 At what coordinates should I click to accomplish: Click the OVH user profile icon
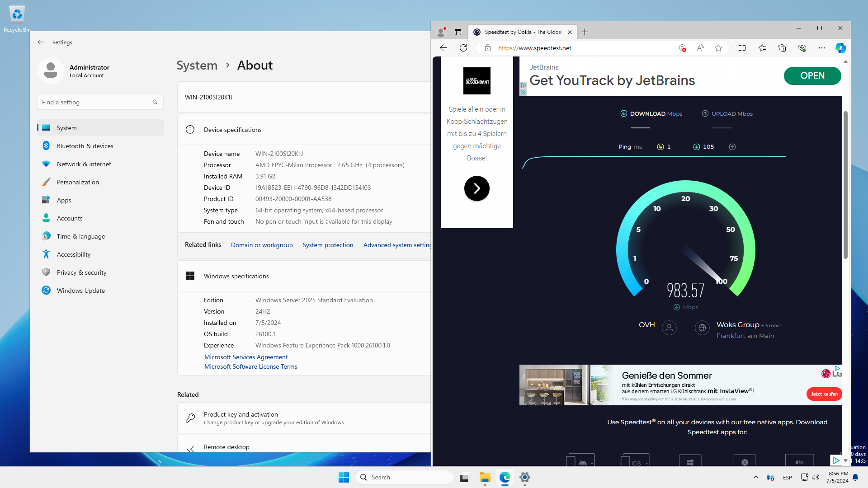coord(669,328)
